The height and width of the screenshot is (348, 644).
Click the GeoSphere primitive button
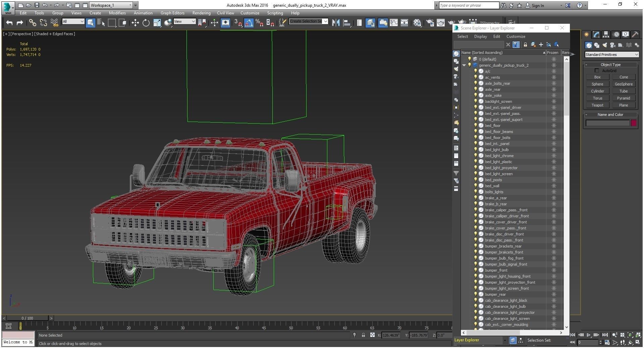tap(624, 84)
